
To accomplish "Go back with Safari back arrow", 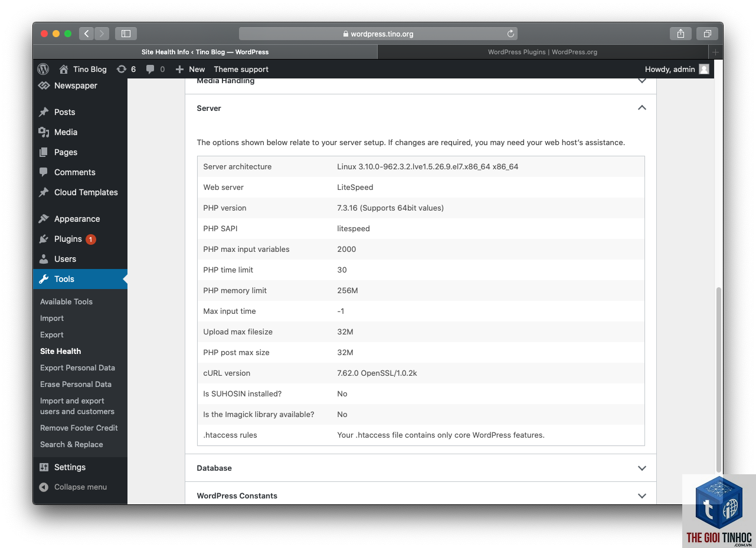I will (x=86, y=34).
